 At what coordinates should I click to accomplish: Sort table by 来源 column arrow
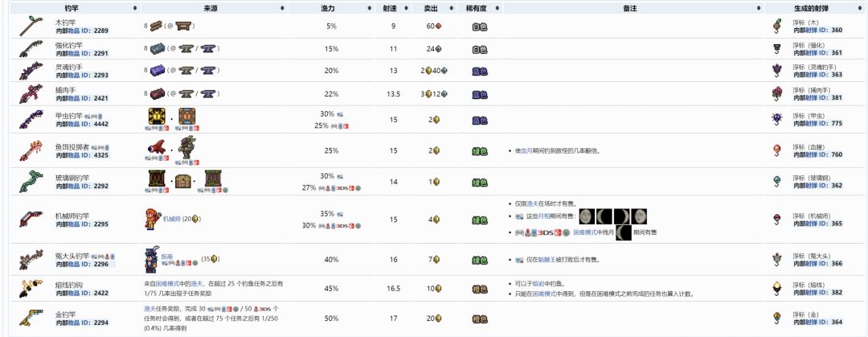[282, 8]
